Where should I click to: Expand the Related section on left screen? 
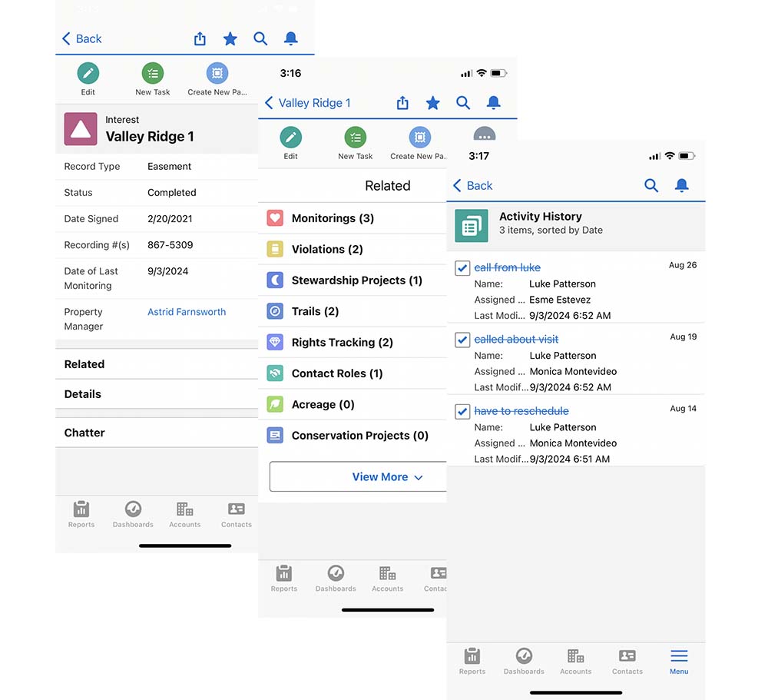click(84, 364)
